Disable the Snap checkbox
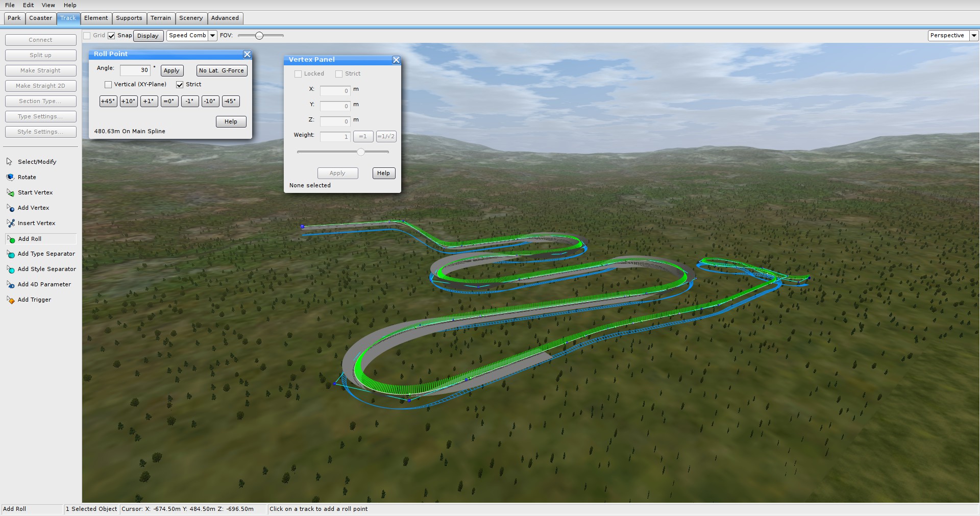The height and width of the screenshot is (516, 980). pos(111,36)
